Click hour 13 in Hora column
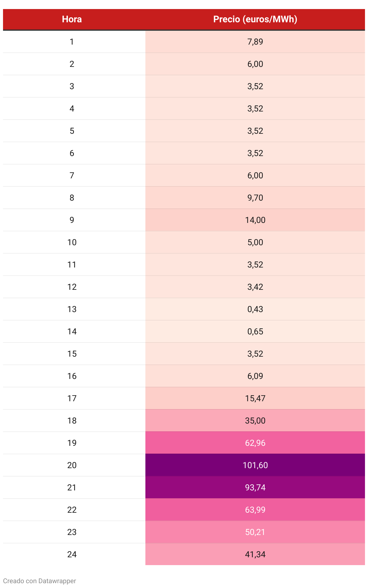The width and height of the screenshot is (368, 588). [72, 309]
